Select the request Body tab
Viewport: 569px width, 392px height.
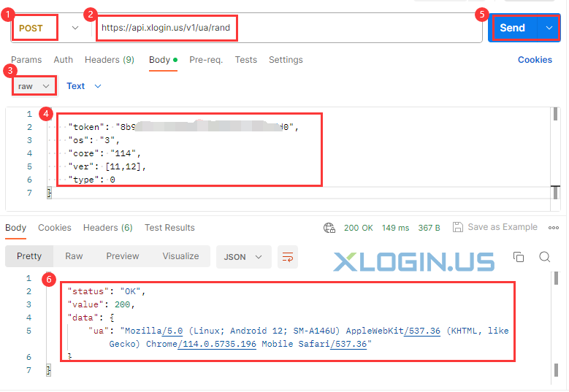click(x=163, y=60)
